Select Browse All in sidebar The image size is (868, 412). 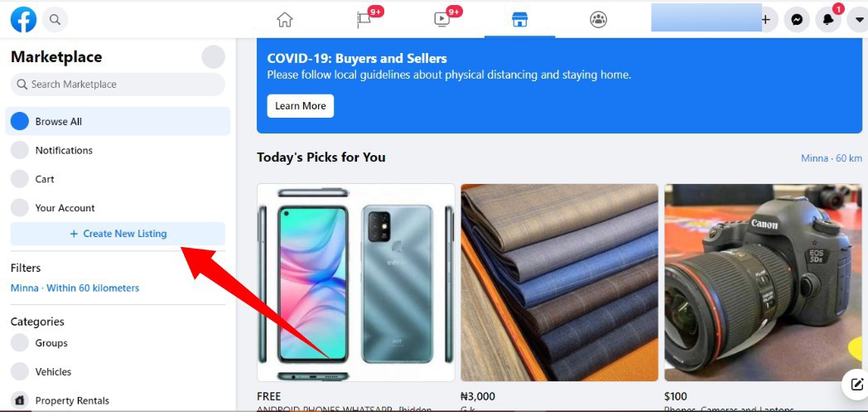pos(118,121)
